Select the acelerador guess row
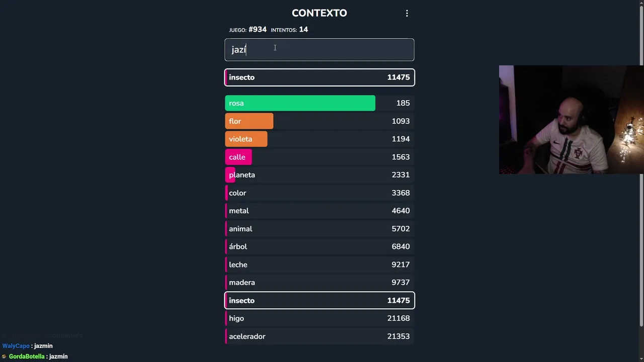The height and width of the screenshot is (362, 644). (x=319, y=336)
